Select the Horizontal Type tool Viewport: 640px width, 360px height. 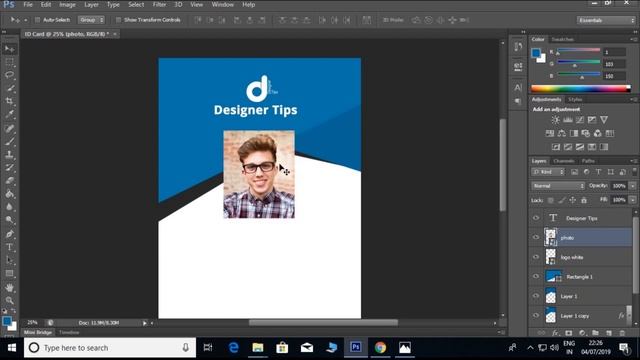9,247
